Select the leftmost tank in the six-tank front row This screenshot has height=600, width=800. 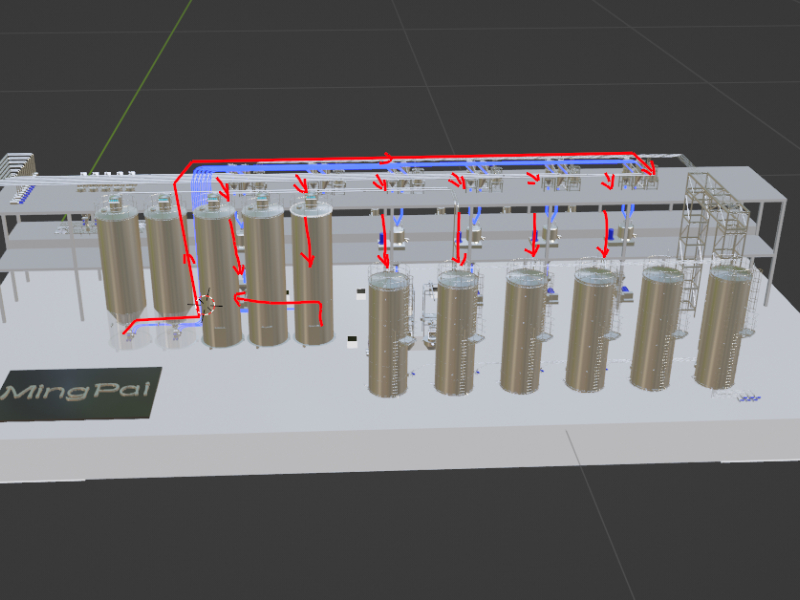[389, 332]
